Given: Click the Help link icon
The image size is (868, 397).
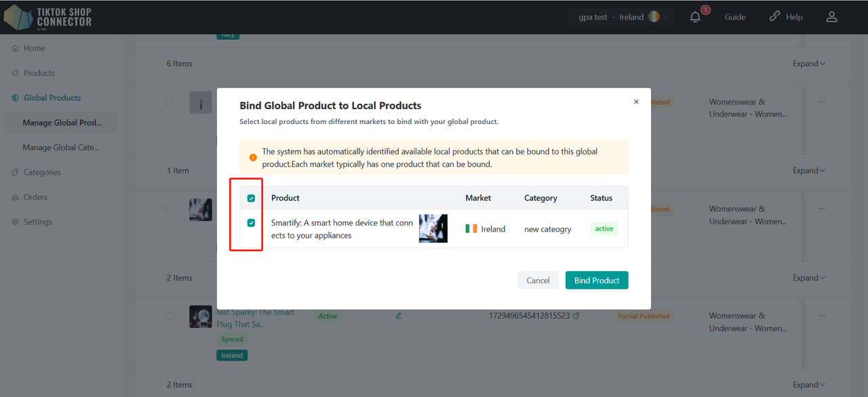Looking at the screenshot, I should tap(774, 17).
